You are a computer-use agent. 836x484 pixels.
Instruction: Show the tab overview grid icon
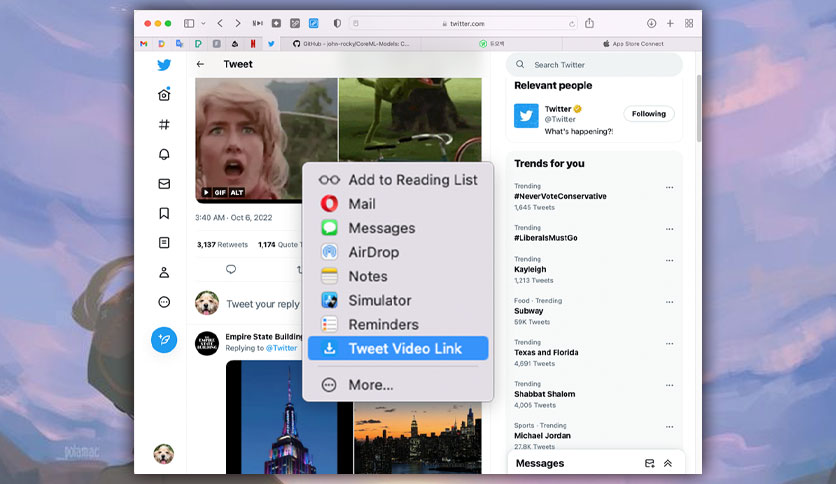coord(689,23)
